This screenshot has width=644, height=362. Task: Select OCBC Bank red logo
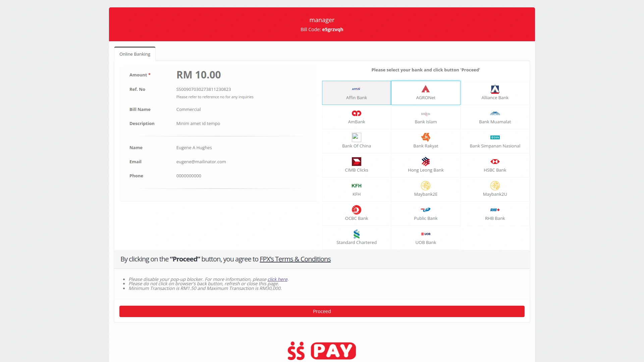(356, 210)
